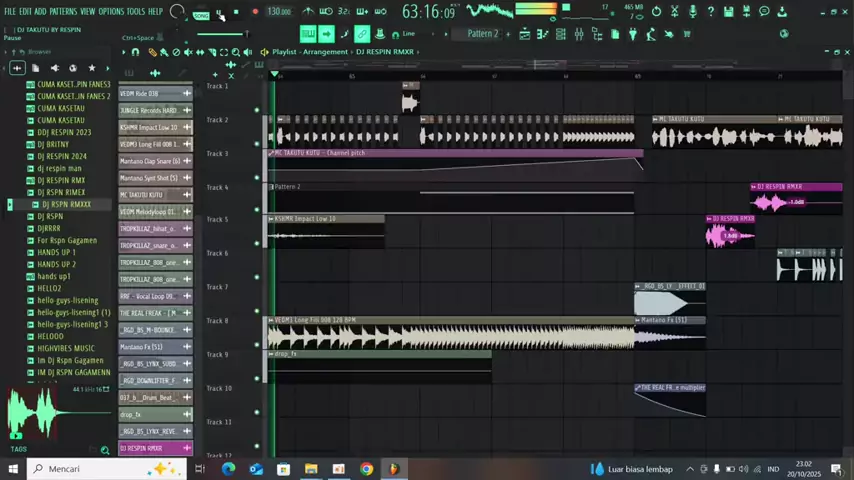Click the 130.000 tempo field
Screen dimensions: 854x480
pos(279,12)
